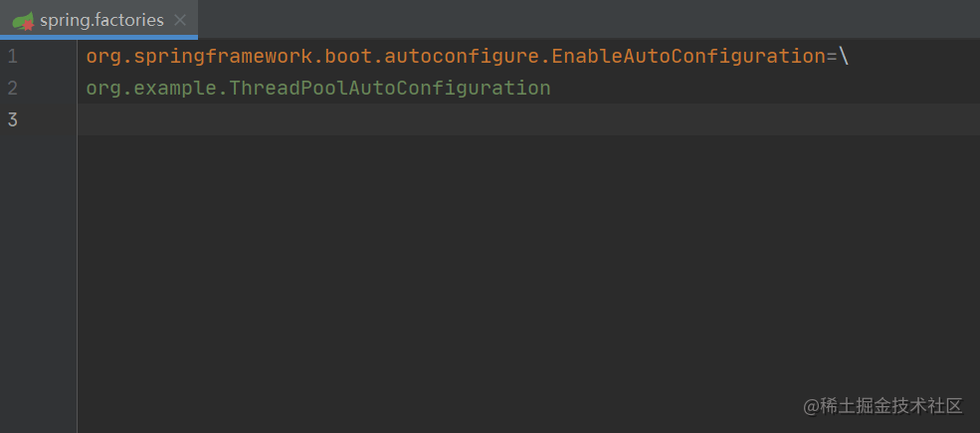Place cursor on empty line 3
The height and width of the screenshot is (433, 980).
398,120
